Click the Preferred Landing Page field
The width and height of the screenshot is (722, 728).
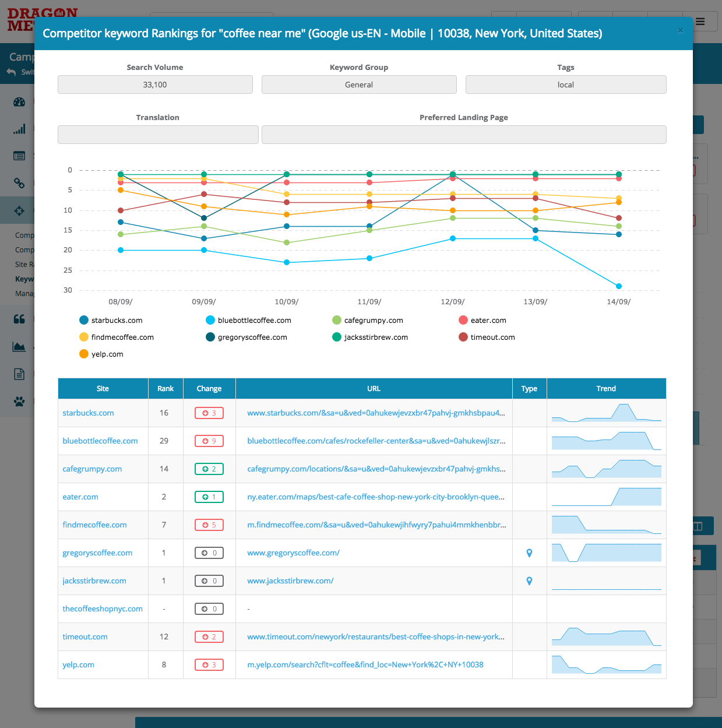(463, 135)
